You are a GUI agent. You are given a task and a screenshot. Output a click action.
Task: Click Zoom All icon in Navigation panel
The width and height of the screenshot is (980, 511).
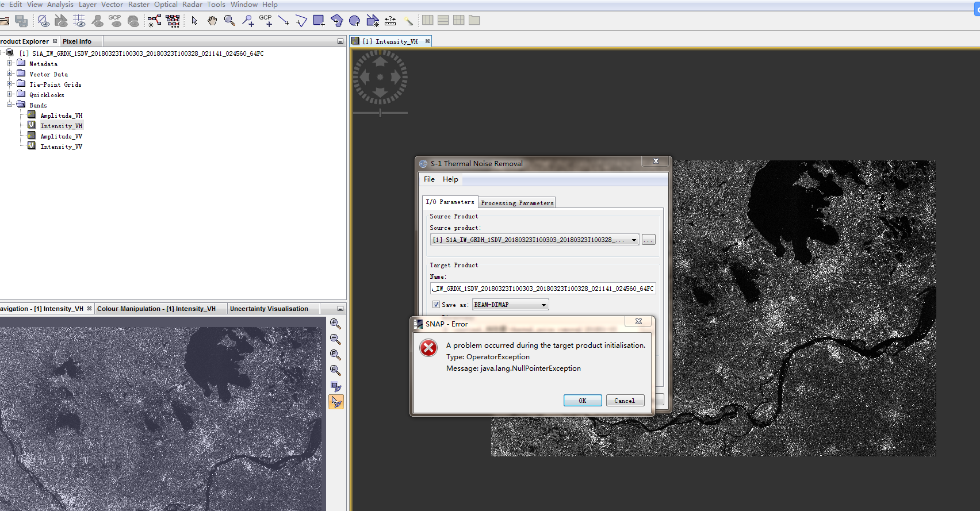(x=335, y=370)
